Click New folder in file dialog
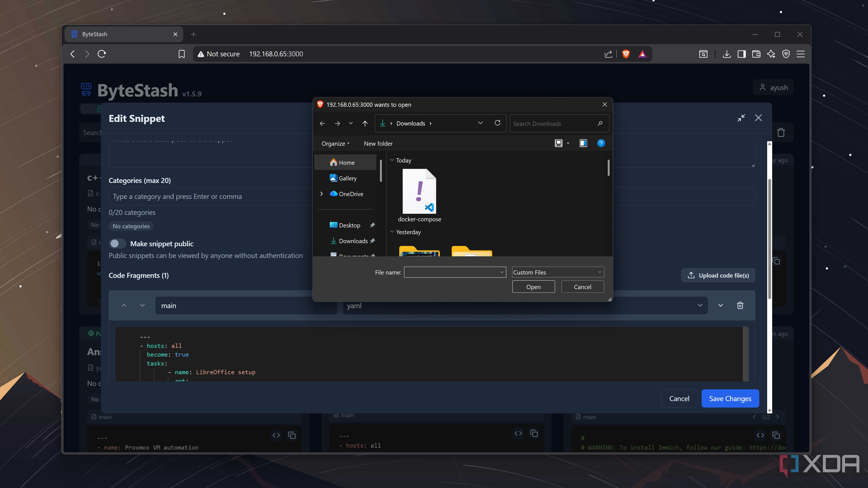The height and width of the screenshot is (488, 868). [x=378, y=143]
